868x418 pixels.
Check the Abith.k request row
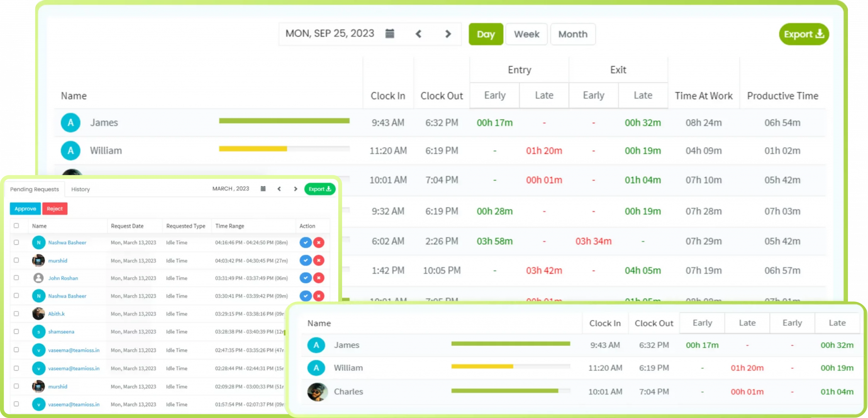click(x=16, y=314)
